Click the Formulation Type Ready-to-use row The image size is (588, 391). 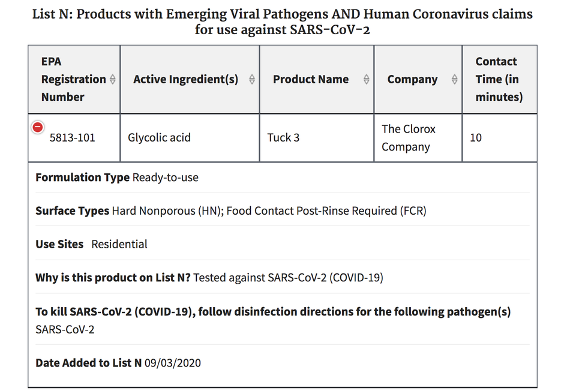[x=283, y=178]
